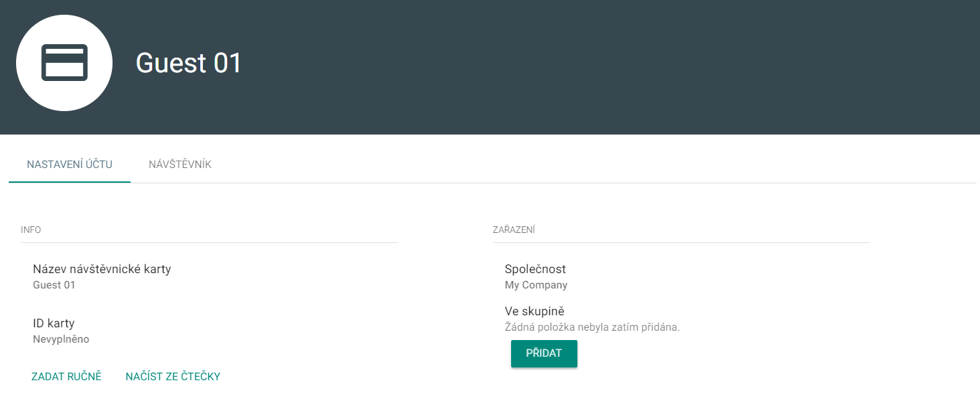The image size is (980, 409).
Task: Click the ZADAT RUČNĚ link
Action: [x=66, y=376]
